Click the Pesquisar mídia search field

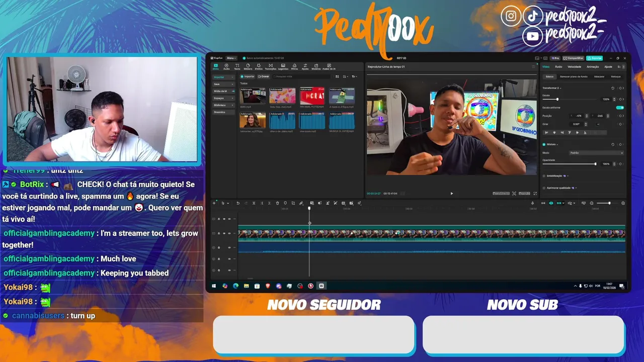tap(302, 76)
